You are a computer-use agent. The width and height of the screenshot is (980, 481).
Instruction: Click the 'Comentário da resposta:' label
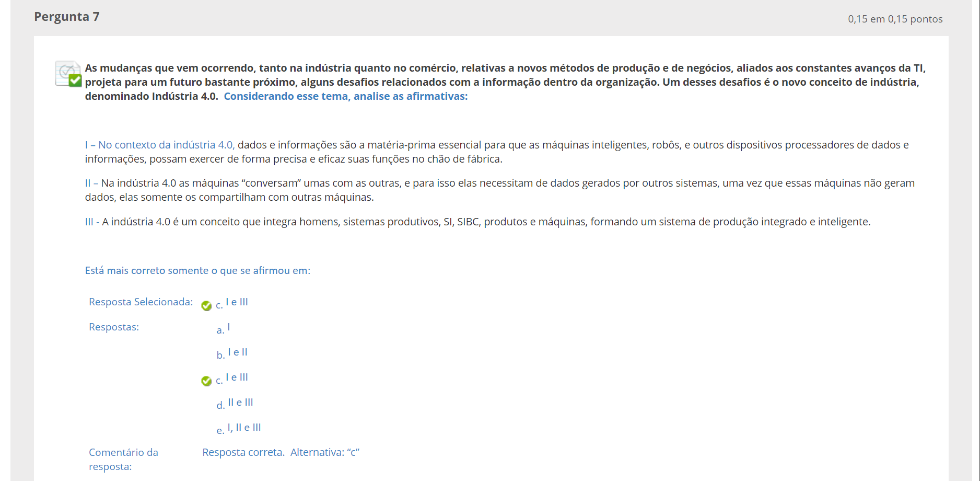[123, 459]
